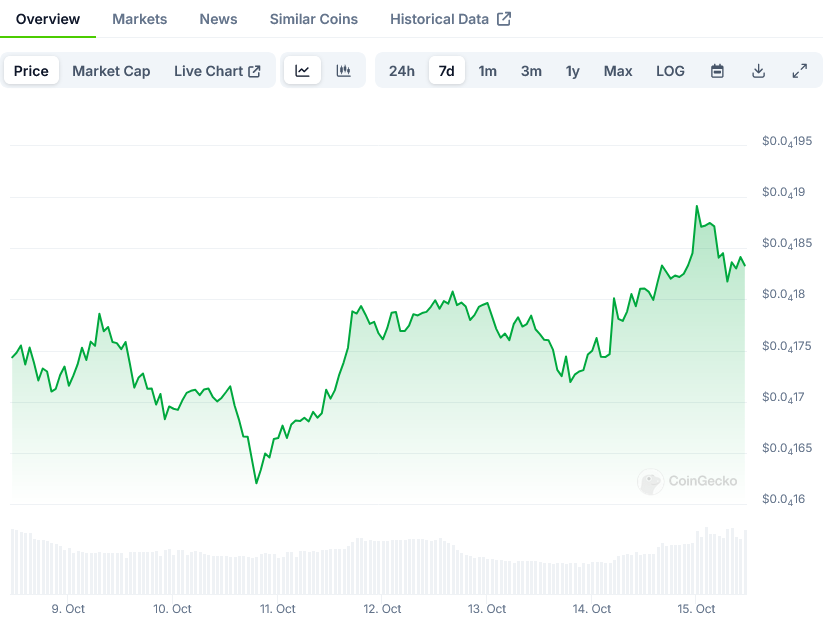
Task: Choose the 1y time range
Action: coord(572,71)
